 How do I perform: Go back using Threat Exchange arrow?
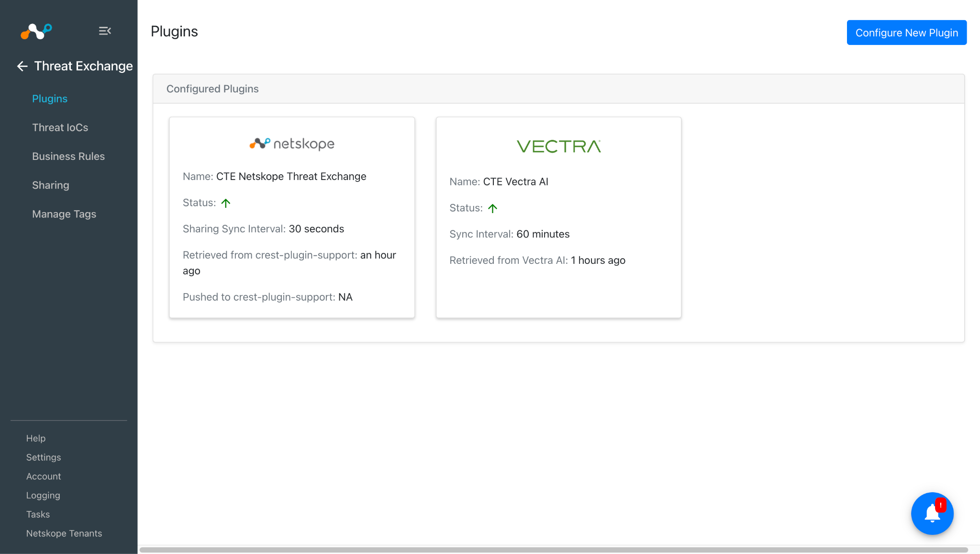tap(22, 66)
